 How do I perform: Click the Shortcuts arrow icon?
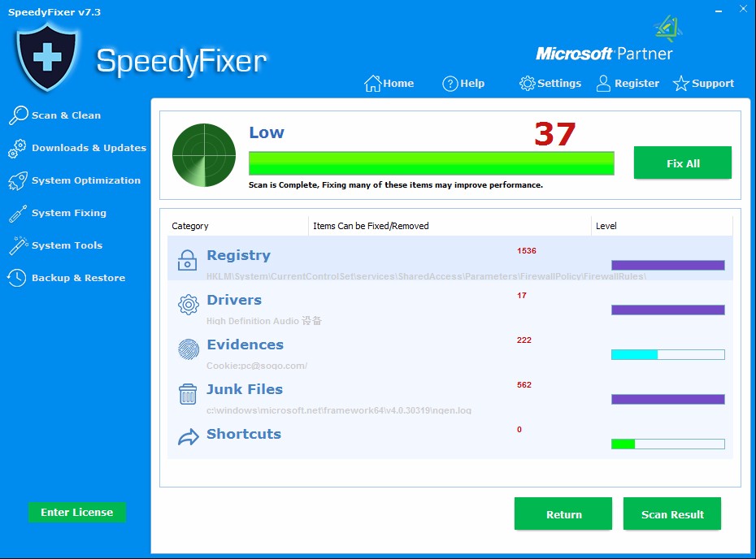tap(188, 437)
